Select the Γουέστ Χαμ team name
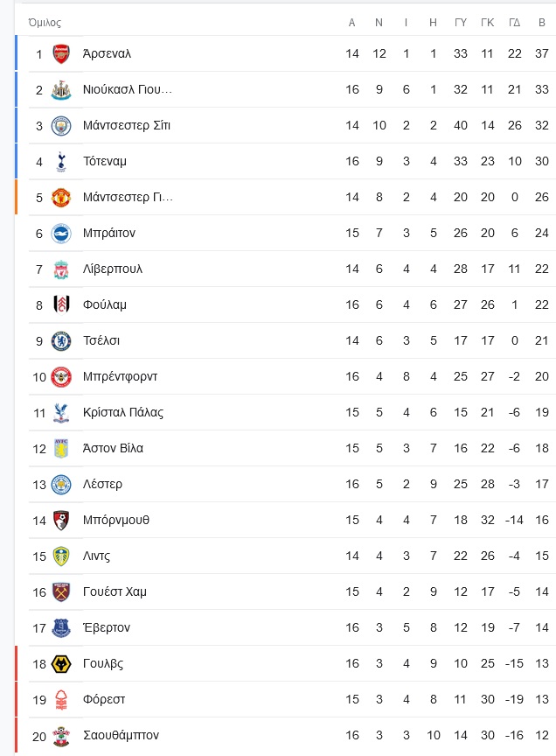Image resolution: width=556 pixels, height=756 pixels. coord(115,592)
